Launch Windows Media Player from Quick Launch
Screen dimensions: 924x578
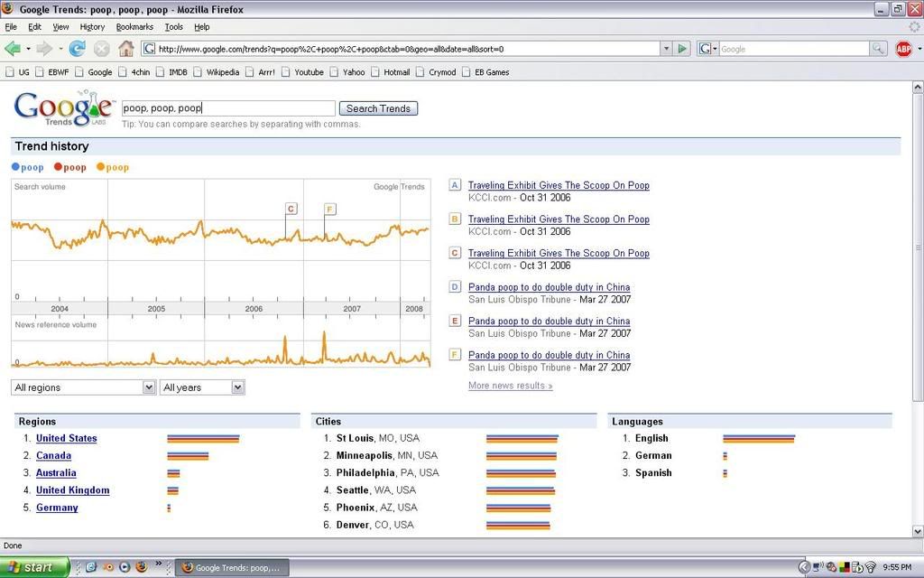125,567
